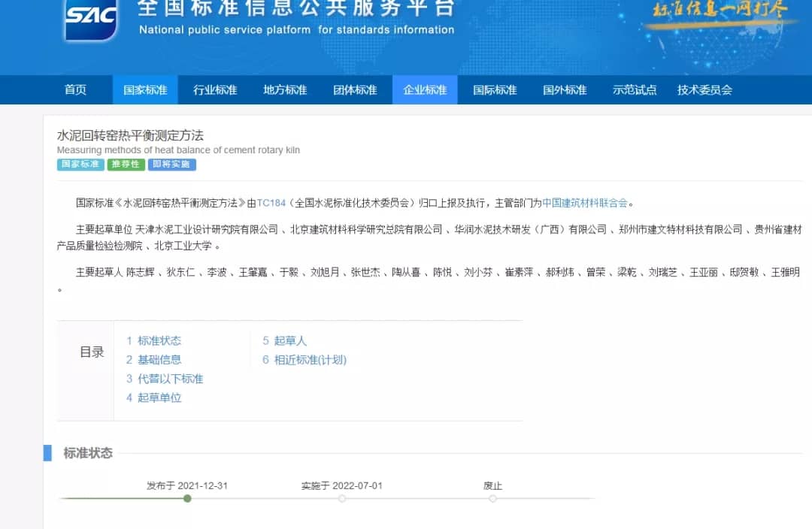Open the 行业标准 menu item
The image size is (812, 529).
tap(215, 90)
